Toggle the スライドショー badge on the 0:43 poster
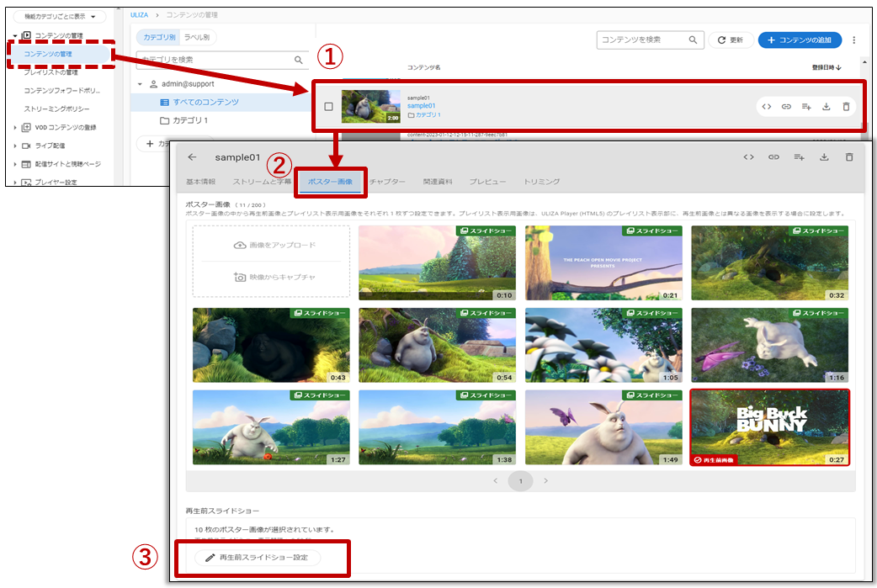877x588 pixels. tap(320, 313)
